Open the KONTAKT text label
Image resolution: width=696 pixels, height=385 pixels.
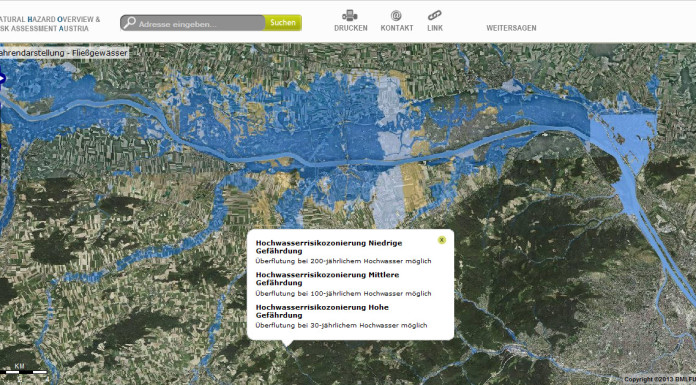(397, 28)
